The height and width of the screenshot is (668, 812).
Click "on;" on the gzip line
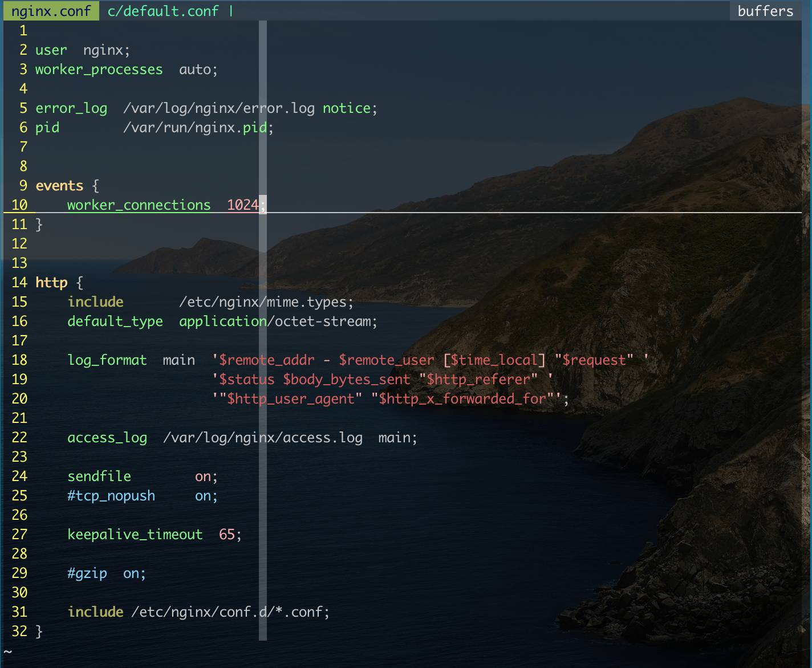(x=135, y=573)
